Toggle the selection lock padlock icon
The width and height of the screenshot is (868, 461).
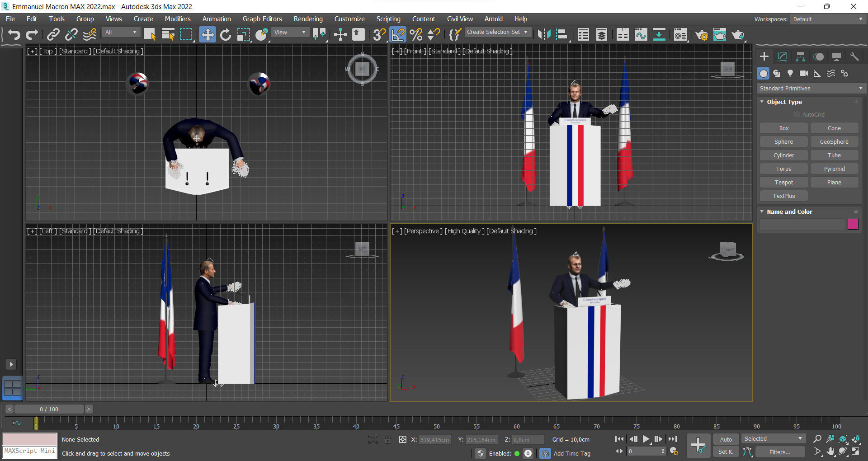point(388,439)
